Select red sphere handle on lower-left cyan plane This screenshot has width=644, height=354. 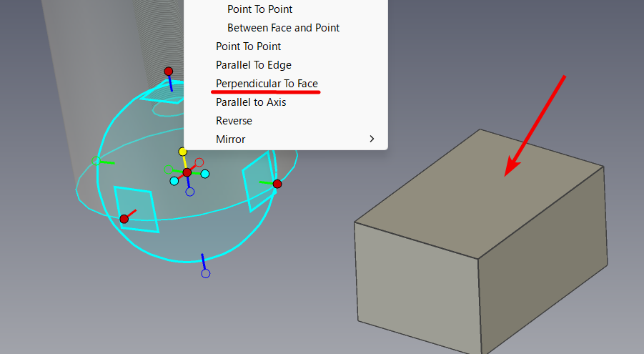pos(124,219)
